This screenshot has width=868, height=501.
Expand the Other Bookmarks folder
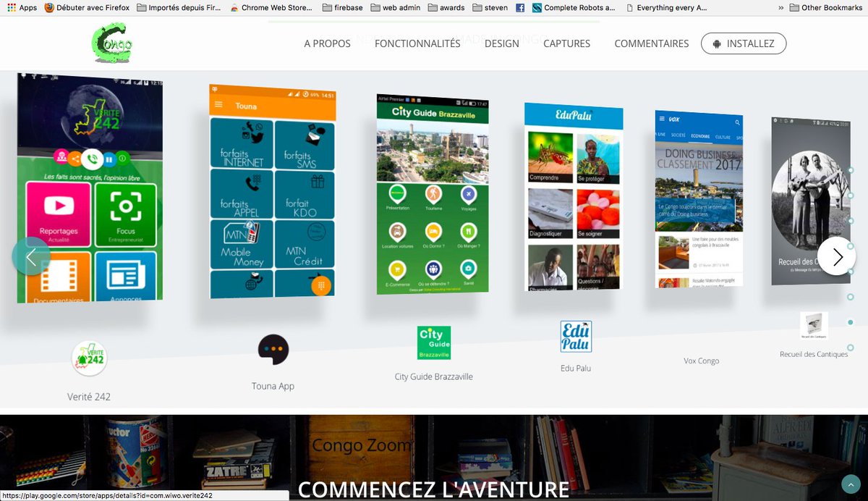pos(825,8)
